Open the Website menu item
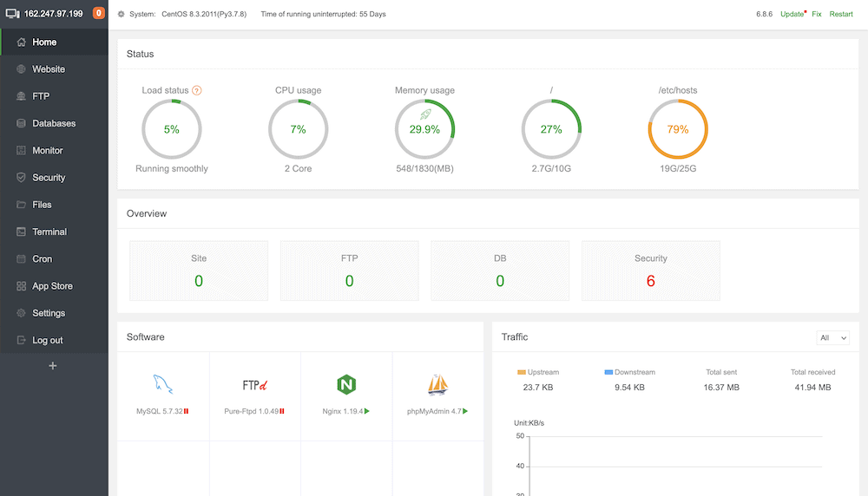 pos(49,69)
